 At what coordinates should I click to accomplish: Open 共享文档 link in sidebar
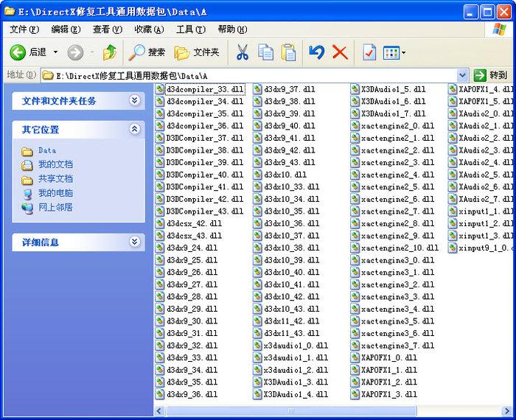coord(55,178)
